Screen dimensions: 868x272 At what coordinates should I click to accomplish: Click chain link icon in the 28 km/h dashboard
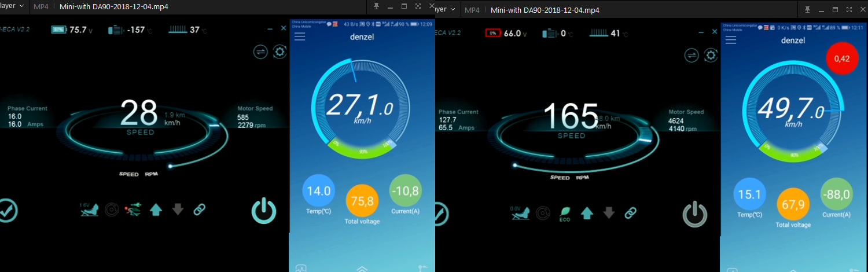200,209
